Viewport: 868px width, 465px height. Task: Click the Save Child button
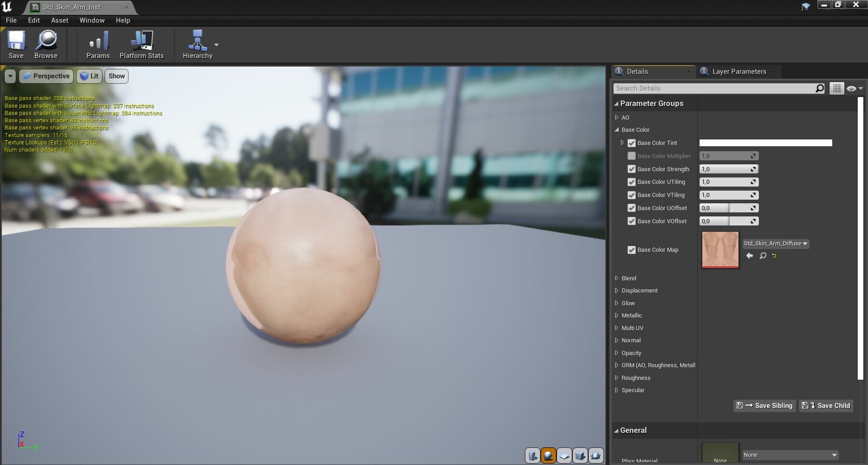[x=826, y=406]
